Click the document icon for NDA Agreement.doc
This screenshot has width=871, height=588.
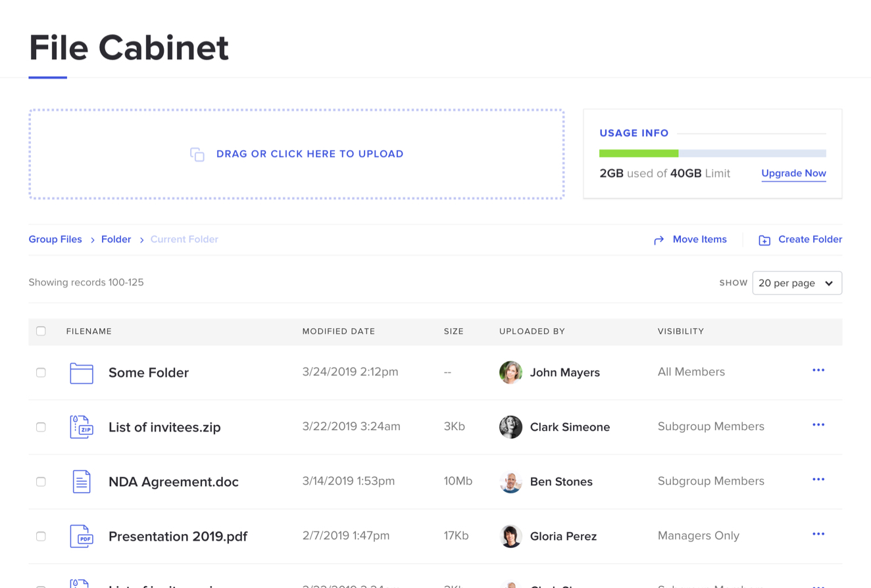coord(82,481)
